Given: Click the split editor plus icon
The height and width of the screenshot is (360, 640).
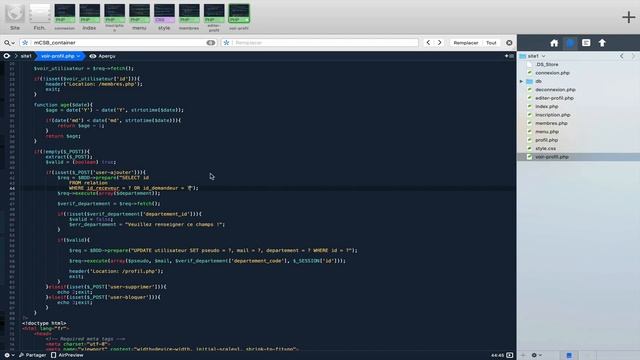Looking at the screenshot, I should [x=509, y=56].
